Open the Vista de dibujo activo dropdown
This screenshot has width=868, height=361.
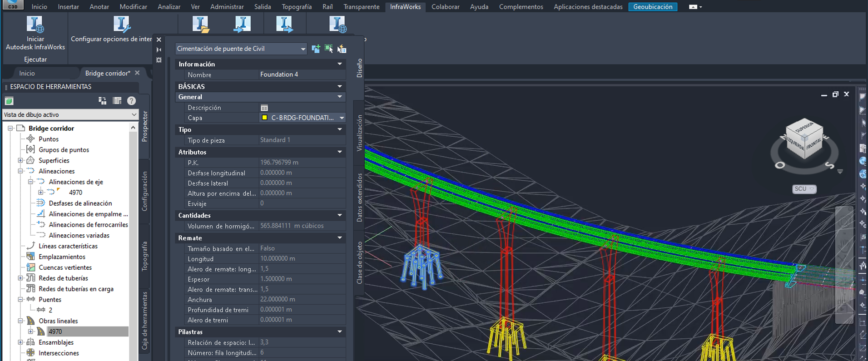pyautogui.click(x=134, y=115)
